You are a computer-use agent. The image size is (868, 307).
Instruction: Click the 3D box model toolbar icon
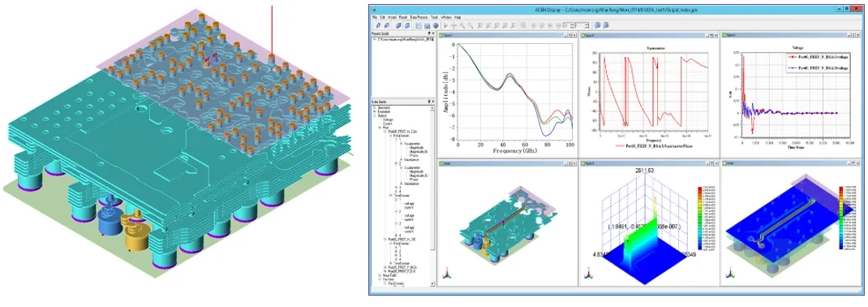coord(398,25)
